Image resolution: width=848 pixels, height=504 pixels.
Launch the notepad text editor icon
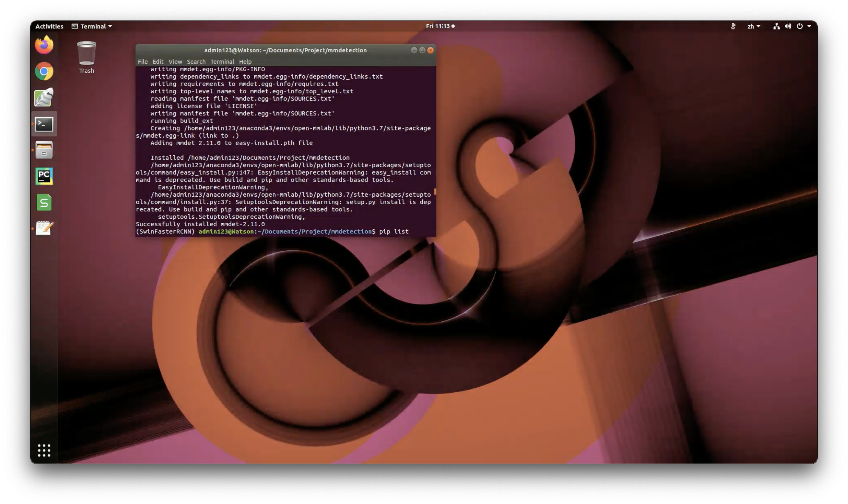click(x=44, y=228)
